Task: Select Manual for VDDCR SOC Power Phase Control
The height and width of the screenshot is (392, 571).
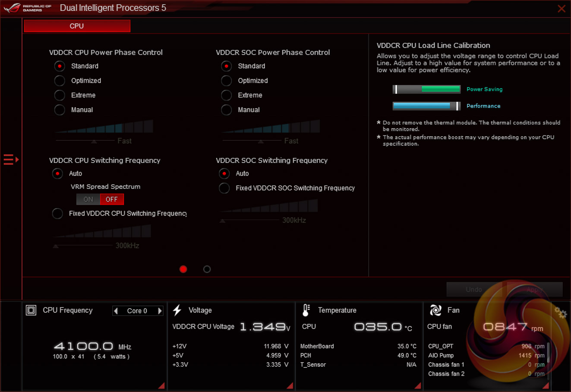Action: [226, 110]
